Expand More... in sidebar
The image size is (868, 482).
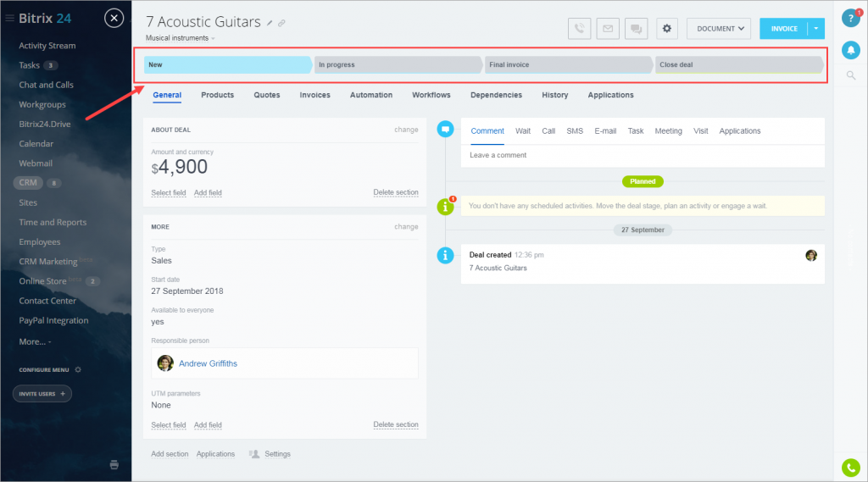34,342
